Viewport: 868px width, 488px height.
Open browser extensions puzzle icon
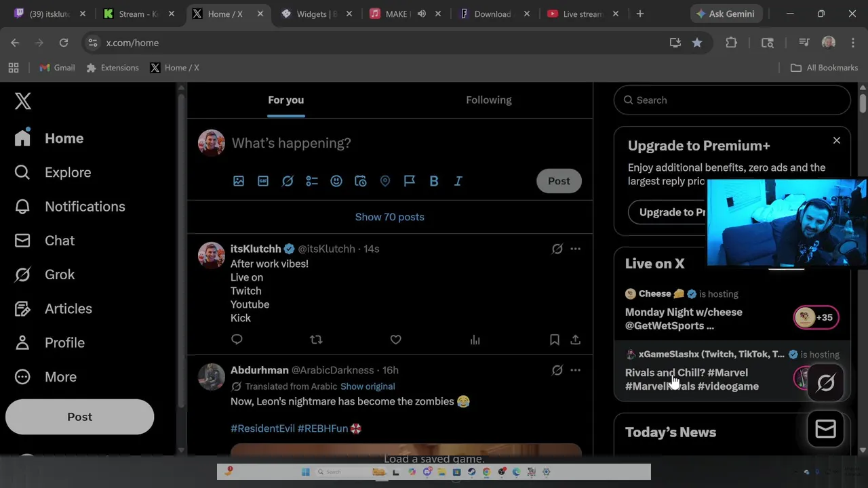pos(731,43)
